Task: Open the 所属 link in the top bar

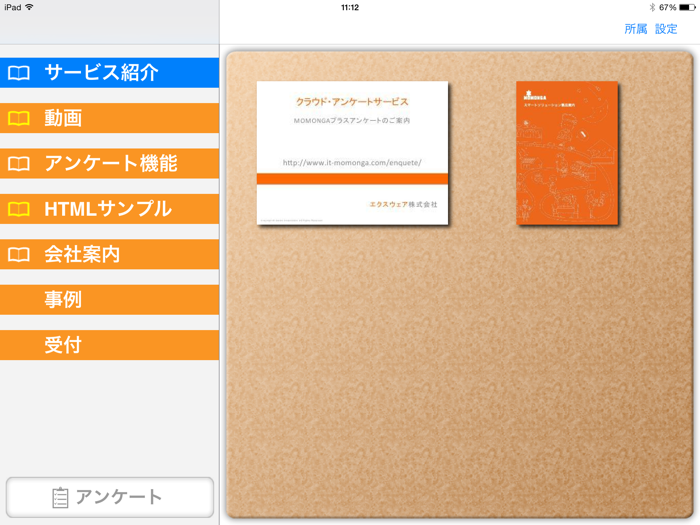Action: (x=636, y=29)
